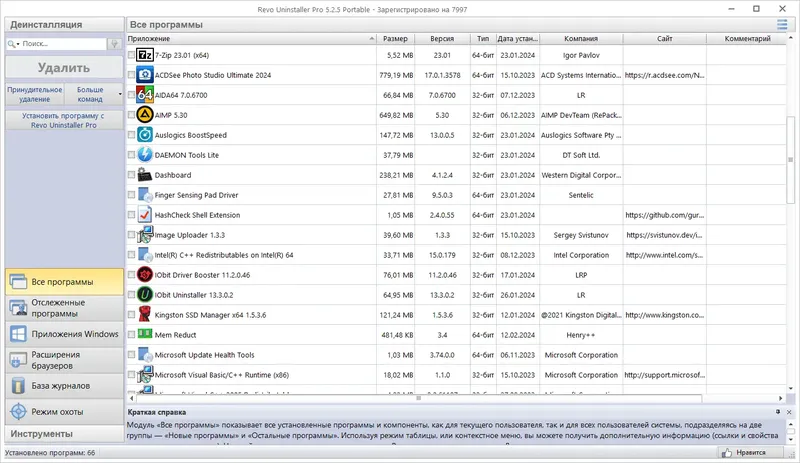Switch to Отслеженные программы
The height and width of the screenshot is (463, 800).
coord(64,308)
